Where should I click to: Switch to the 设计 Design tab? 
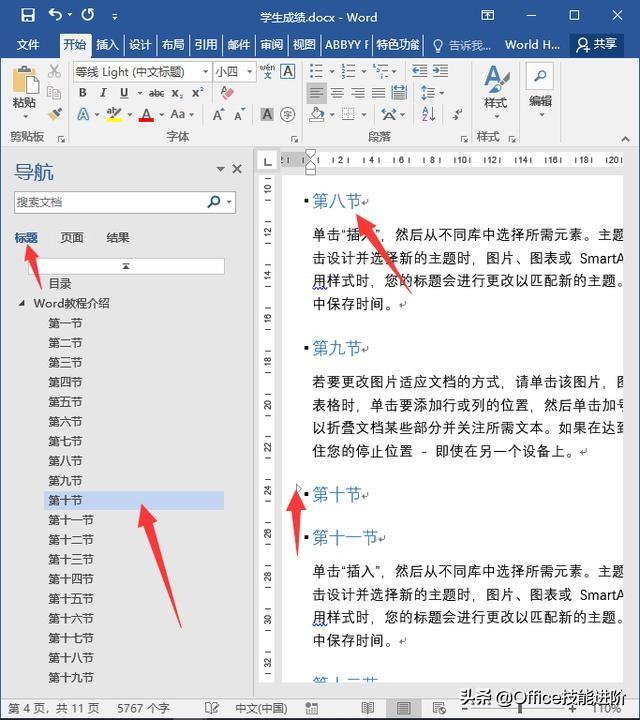[140, 45]
